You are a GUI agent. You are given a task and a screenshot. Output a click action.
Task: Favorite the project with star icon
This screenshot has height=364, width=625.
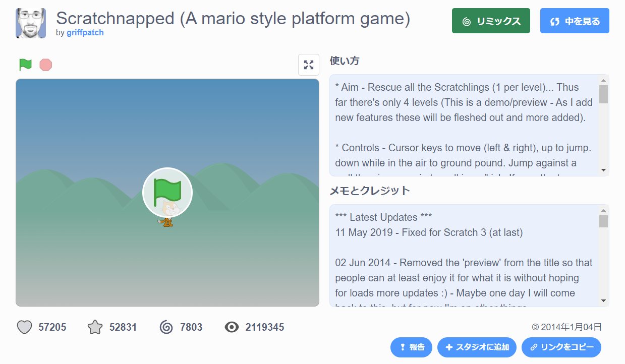pyautogui.click(x=95, y=327)
